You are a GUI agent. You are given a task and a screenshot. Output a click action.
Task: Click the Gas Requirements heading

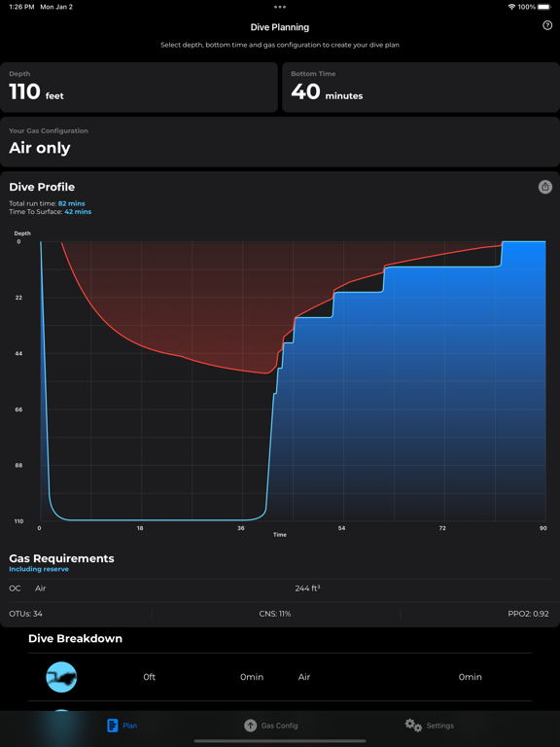pyautogui.click(x=61, y=558)
